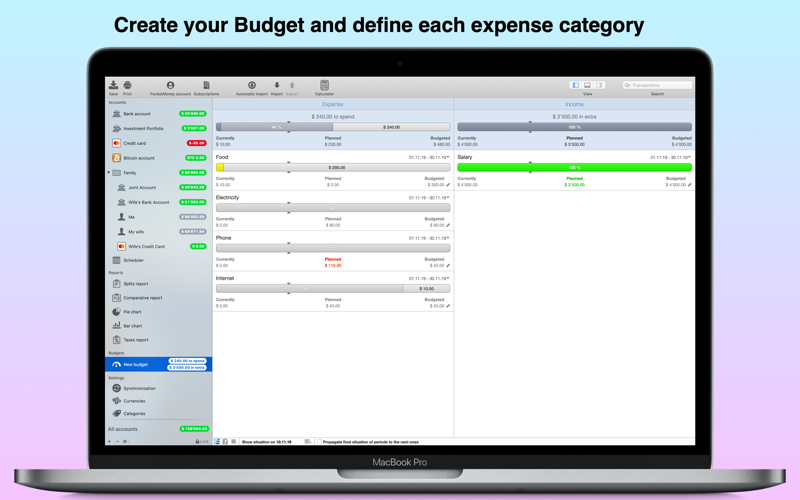Open the Pie chart report

click(x=159, y=312)
